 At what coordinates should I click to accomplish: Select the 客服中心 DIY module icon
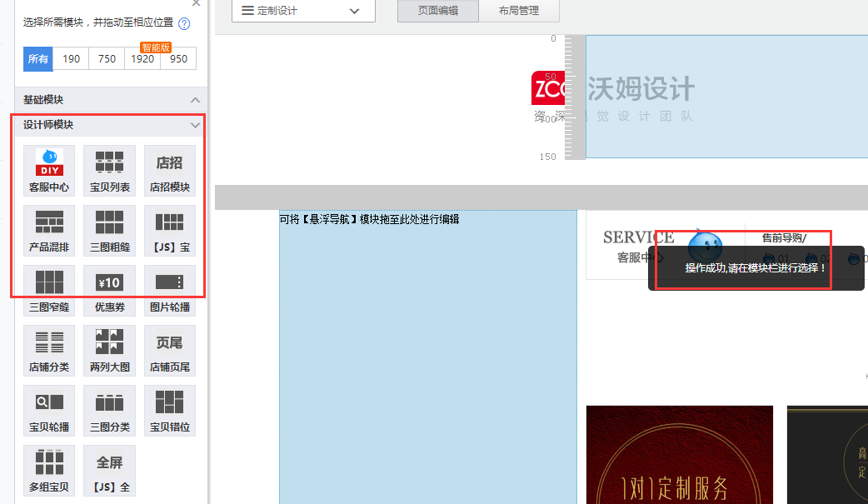pyautogui.click(x=49, y=170)
